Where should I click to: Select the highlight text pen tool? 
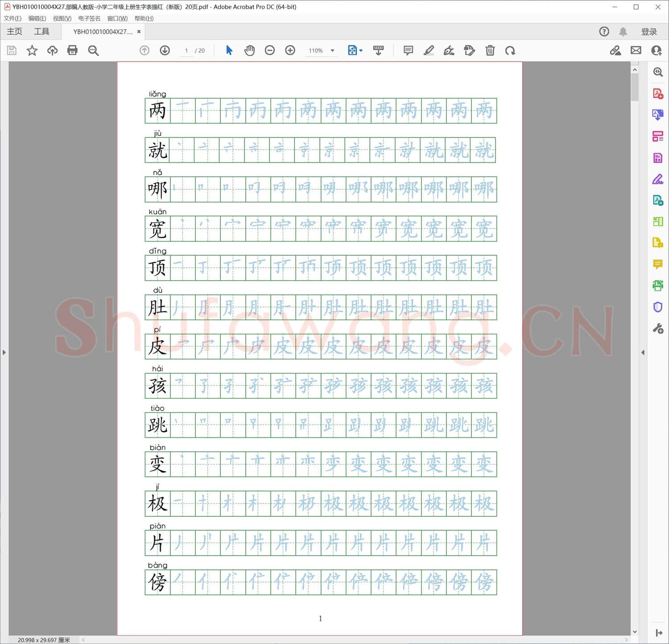pos(429,50)
